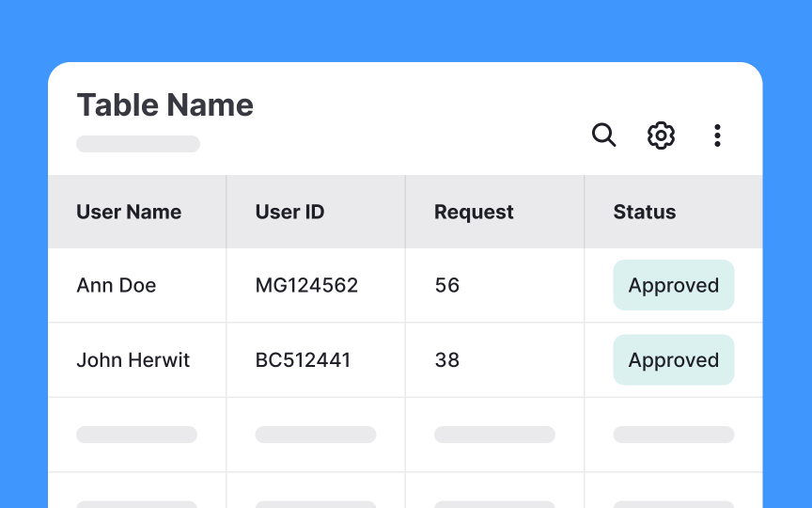Viewport: 812px width, 508px height.
Task: Click user ID MG124562
Action: pos(306,285)
